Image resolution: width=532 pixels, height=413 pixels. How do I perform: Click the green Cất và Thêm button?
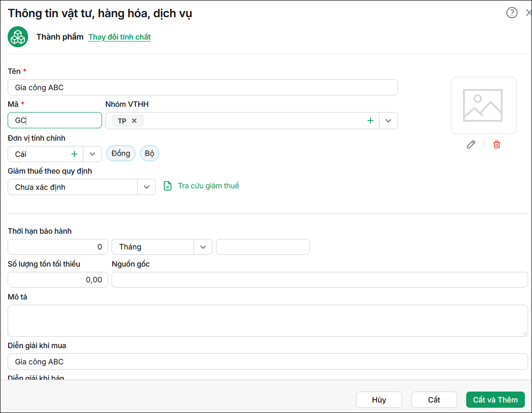(x=495, y=400)
